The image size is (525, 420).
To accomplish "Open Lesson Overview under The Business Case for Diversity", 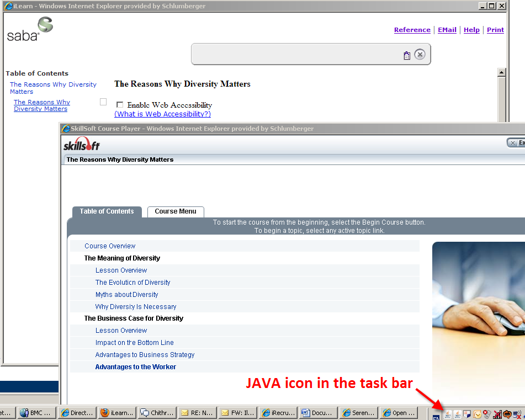I will 121,330.
